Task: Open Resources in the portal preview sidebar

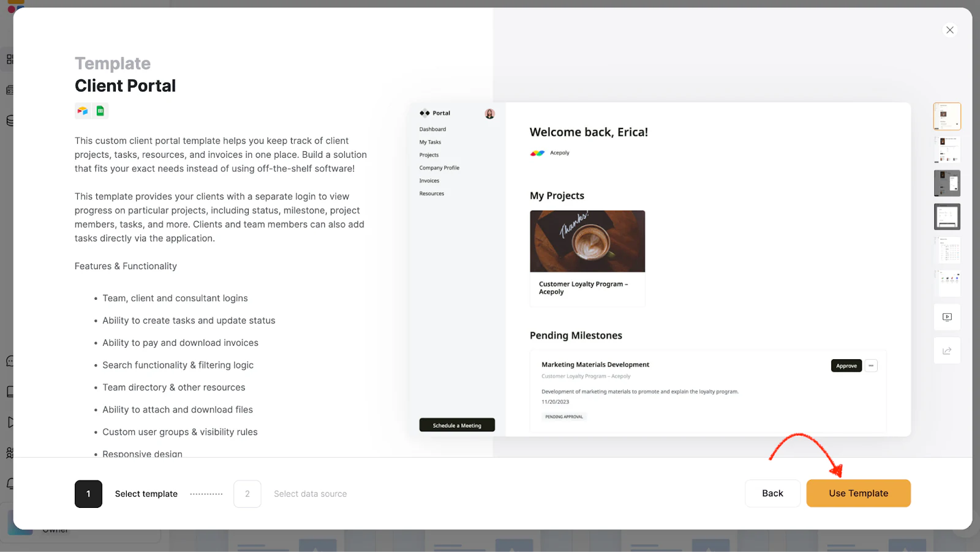Action: pyautogui.click(x=432, y=193)
